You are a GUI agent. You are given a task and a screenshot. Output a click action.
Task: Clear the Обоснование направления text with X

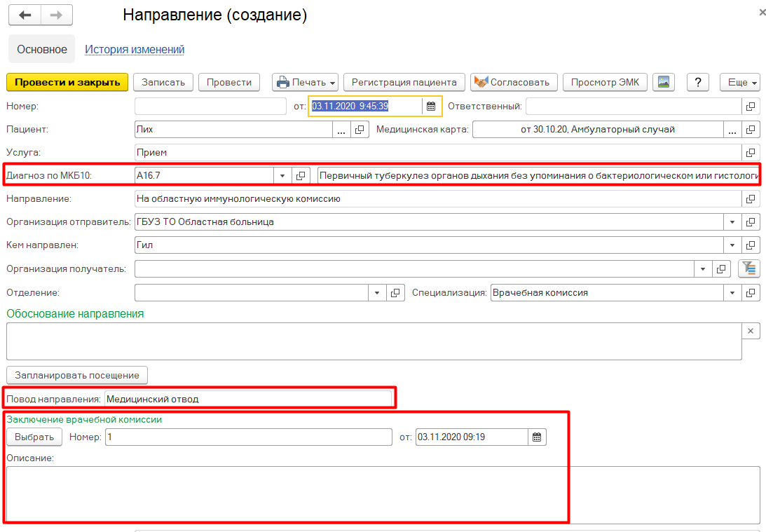tap(751, 331)
